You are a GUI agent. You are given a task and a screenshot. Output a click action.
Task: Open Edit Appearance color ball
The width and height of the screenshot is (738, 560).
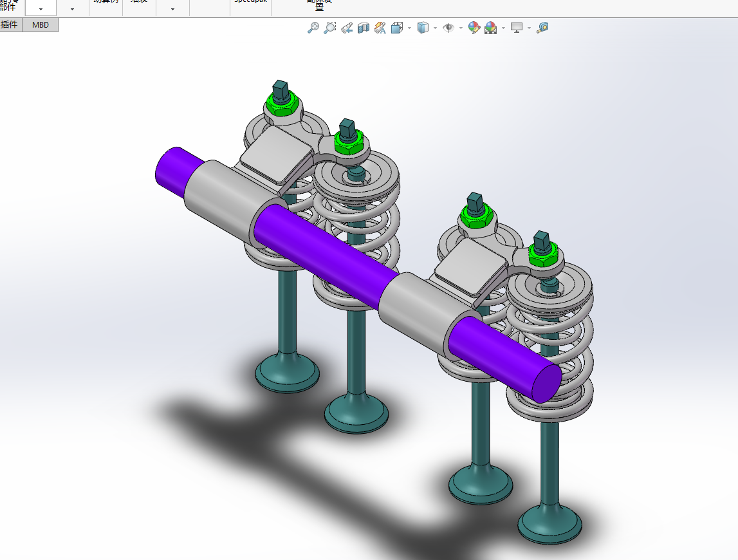(x=474, y=28)
